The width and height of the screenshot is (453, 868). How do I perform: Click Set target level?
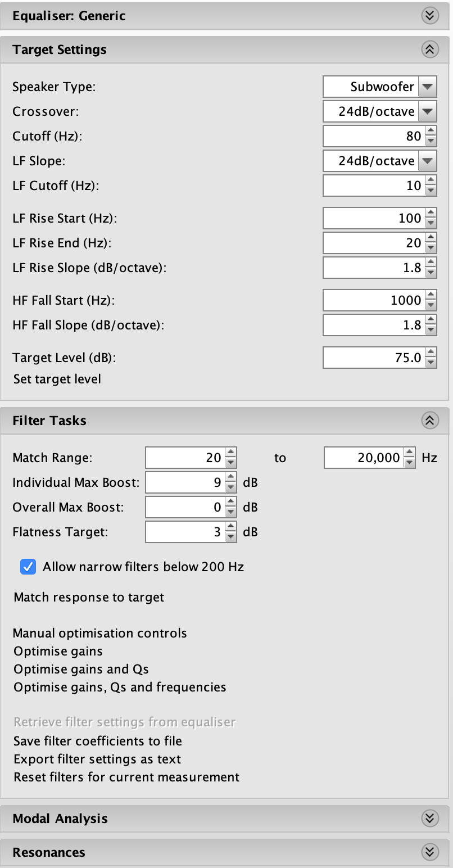tap(56, 379)
